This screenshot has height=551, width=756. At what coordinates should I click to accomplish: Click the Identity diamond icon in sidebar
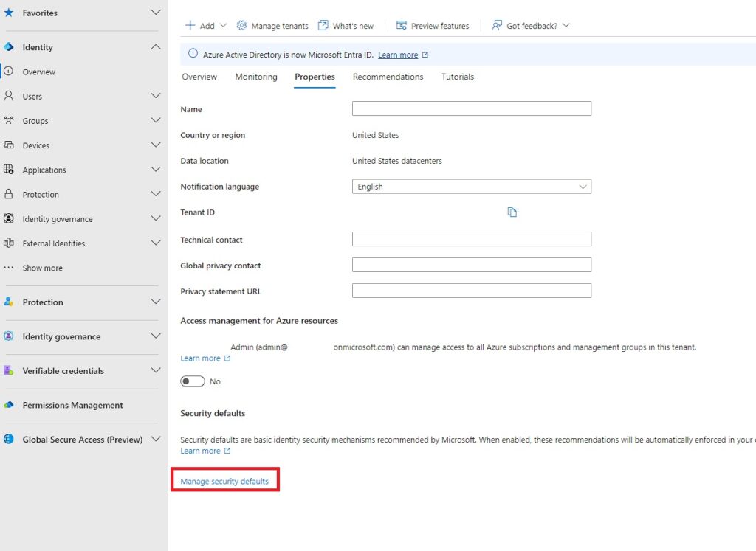point(9,46)
